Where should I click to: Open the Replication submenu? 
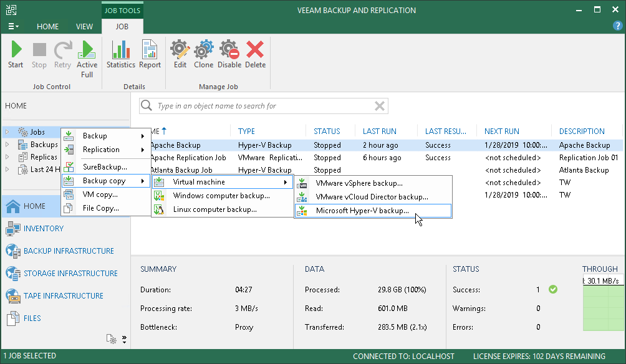coord(105,149)
